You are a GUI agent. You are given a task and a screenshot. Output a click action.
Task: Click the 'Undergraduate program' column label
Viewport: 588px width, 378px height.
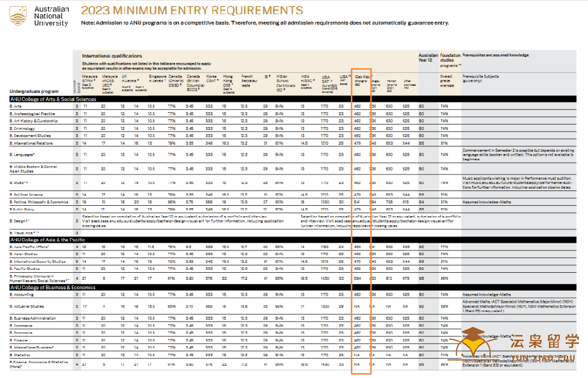pyautogui.click(x=34, y=91)
